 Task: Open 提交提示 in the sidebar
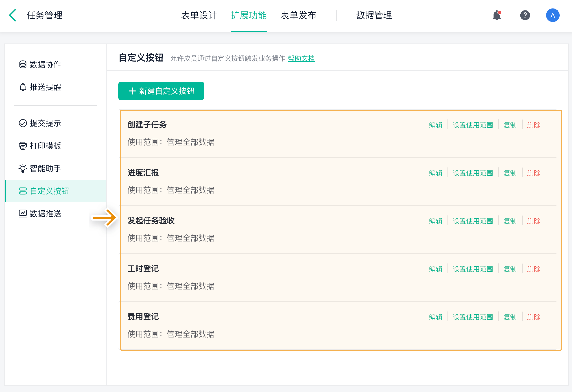[x=56, y=123]
